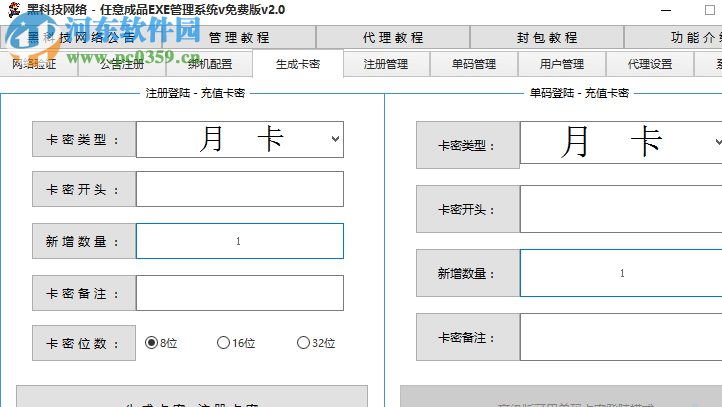Click the left 卡密类型 label button
The height and width of the screenshot is (407, 722).
pos(84,139)
